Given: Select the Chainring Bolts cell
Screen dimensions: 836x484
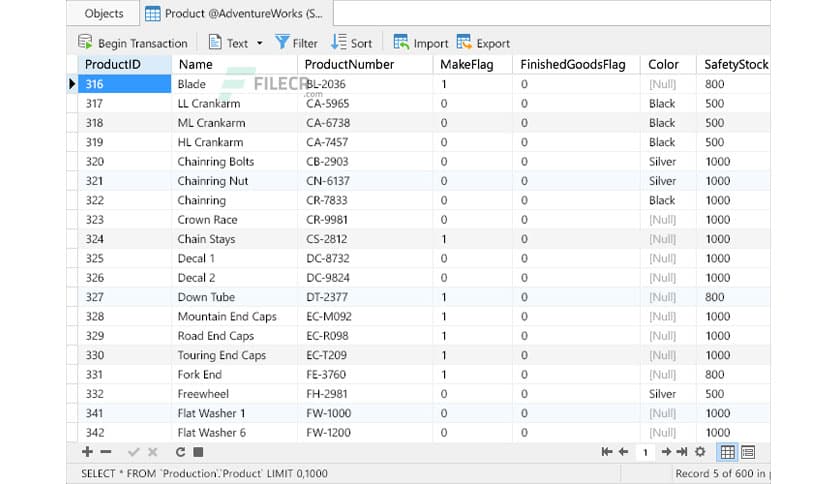Looking at the screenshot, I should point(235,162).
